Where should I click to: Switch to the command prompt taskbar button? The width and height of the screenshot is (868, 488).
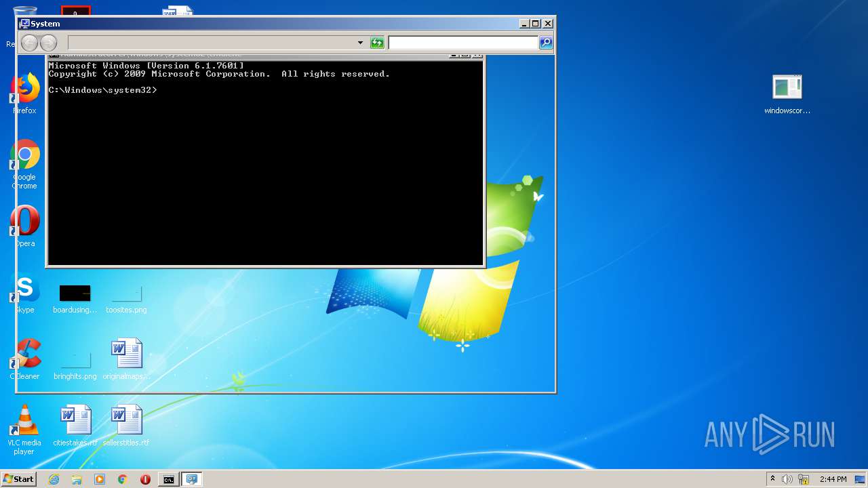pos(168,479)
